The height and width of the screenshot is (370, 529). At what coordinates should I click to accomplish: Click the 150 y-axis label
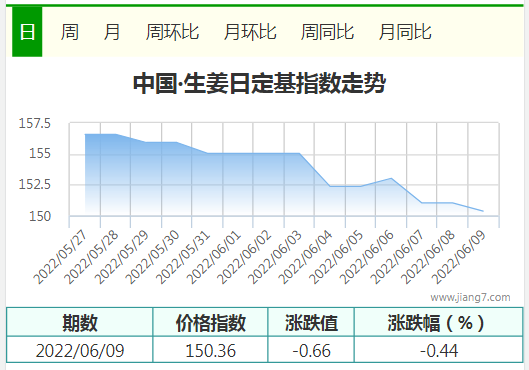point(40,216)
